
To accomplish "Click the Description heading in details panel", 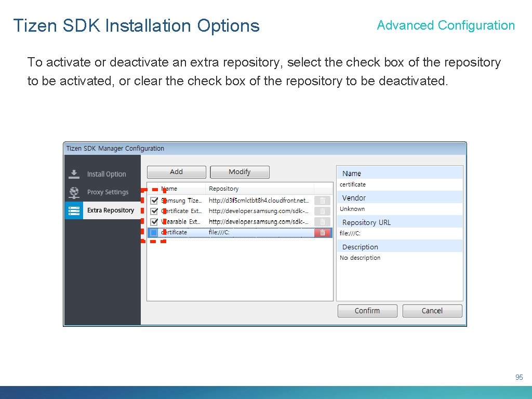I will click(360, 247).
